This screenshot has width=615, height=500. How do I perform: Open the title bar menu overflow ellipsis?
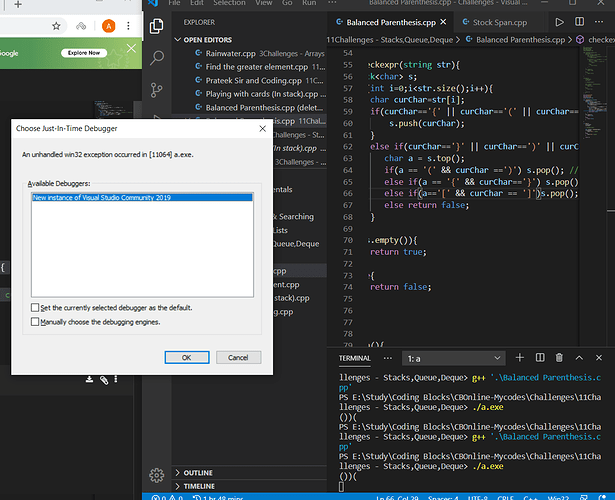tap(332, 3)
